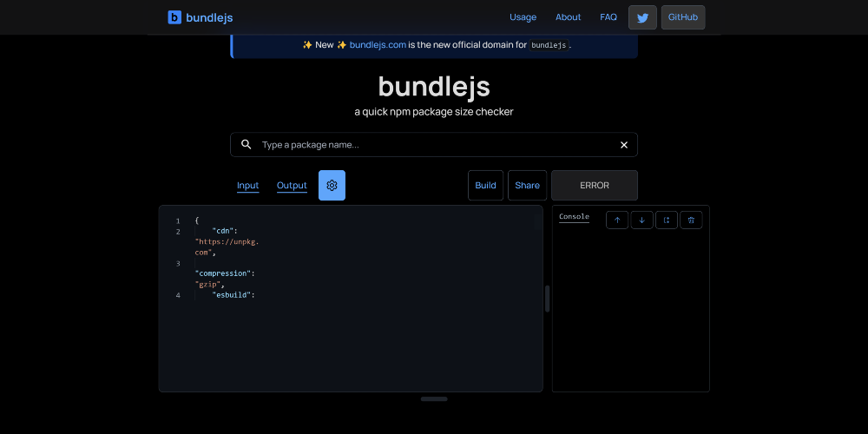Screen dimensions: 868x434
Task: Toggle console fold/expand icon
Action: click(x=667, y=220)
